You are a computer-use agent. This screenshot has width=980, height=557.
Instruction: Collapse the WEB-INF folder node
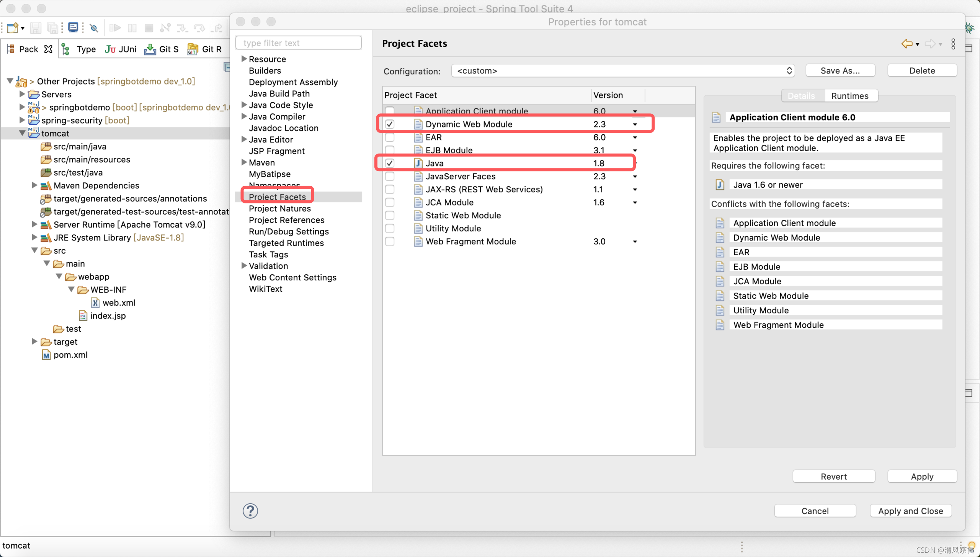(71, 289)
